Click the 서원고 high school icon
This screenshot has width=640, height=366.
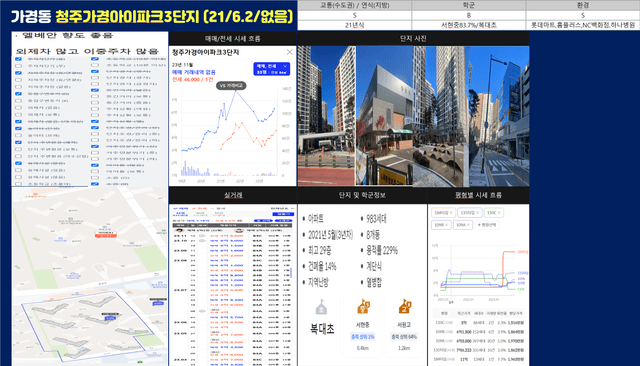click(x=404, y=306)
